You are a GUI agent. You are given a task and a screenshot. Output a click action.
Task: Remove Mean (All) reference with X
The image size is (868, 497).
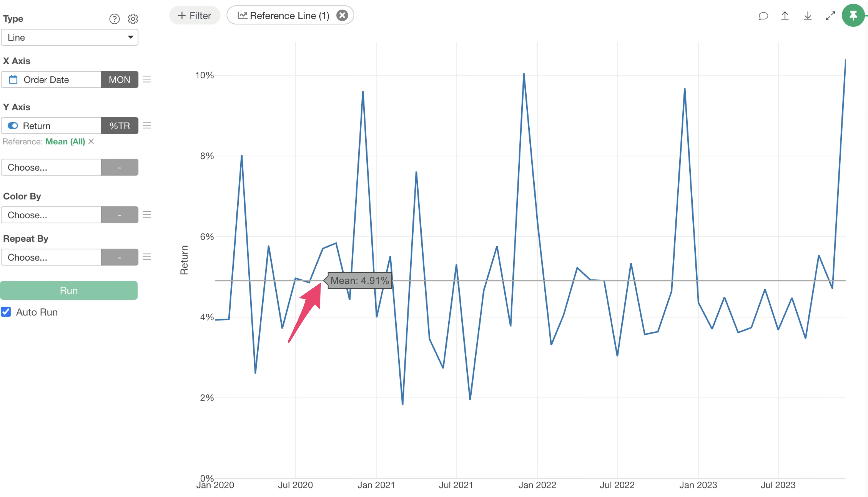[x=91, y=141]
